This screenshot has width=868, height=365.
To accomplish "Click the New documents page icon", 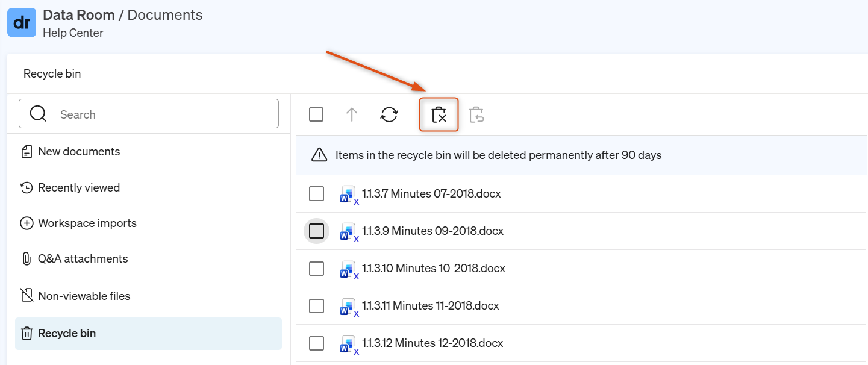I will click(27, 152).
